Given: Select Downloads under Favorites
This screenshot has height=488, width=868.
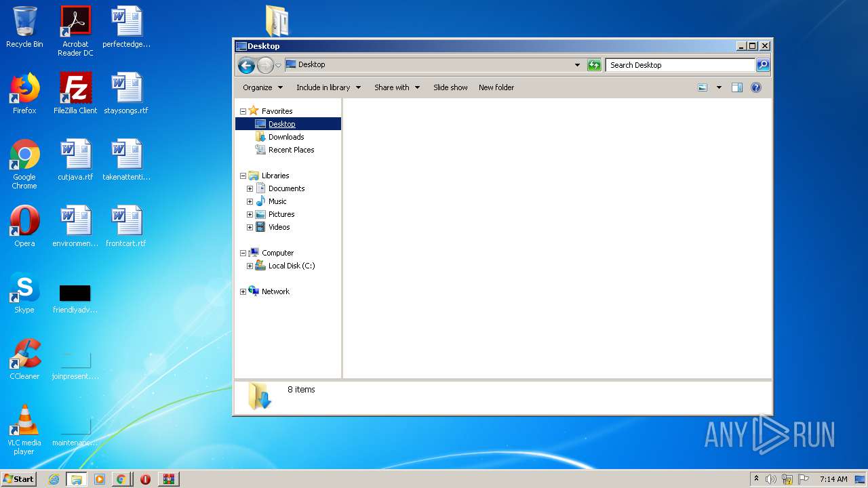Looking at the screenshot, I should pos(286,137).
